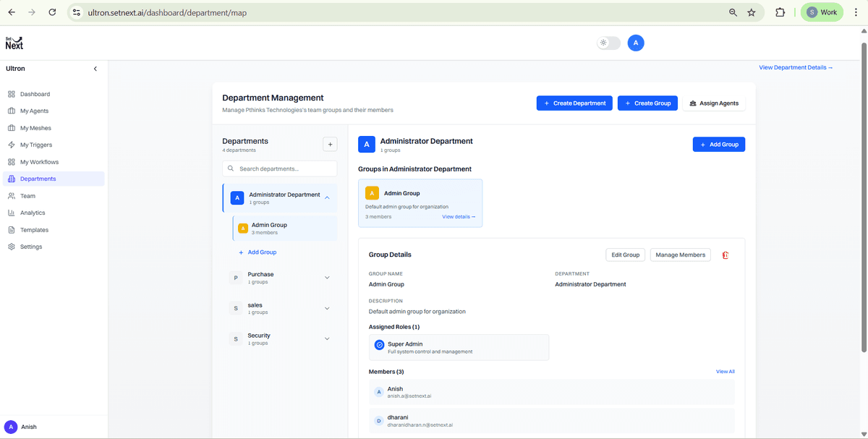Go back in browser
Image resolution: width=868 pixels, height=439 pixels.
click(x=12, y=12)
